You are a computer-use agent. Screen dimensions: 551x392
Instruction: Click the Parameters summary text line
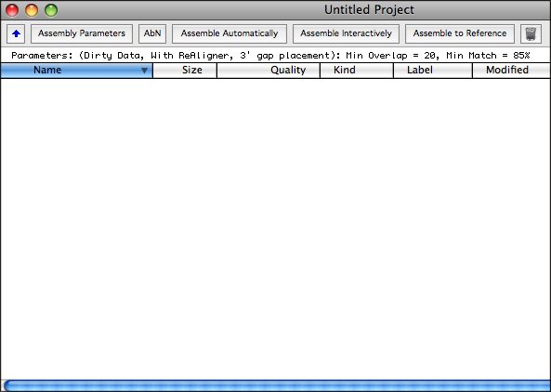[x=270, y=56]
